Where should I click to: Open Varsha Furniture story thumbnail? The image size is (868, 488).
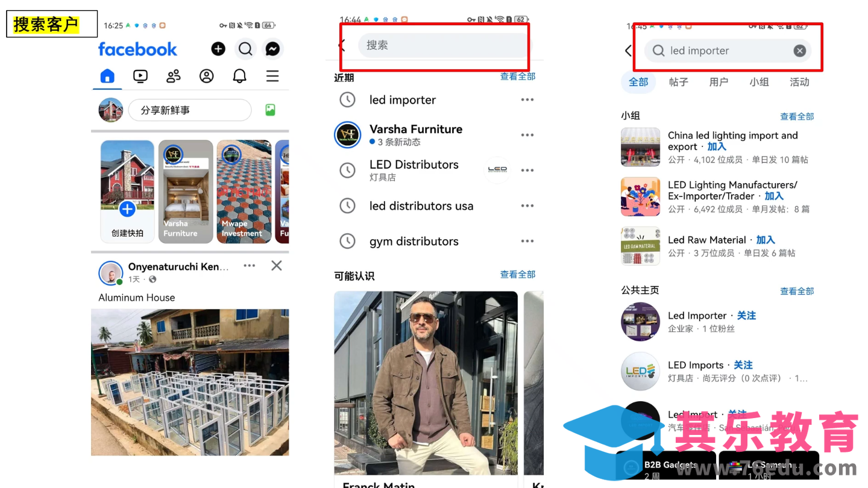click(186, 191)
